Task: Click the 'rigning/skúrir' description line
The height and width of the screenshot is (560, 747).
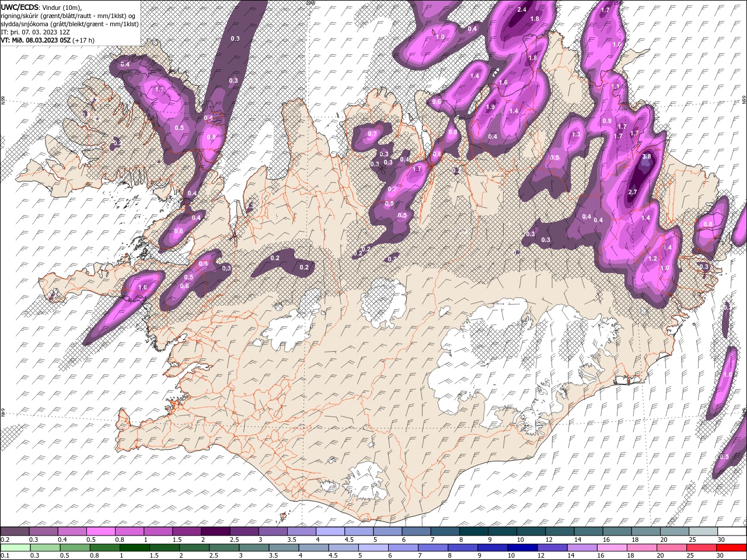Action: (x=68, y=15)
